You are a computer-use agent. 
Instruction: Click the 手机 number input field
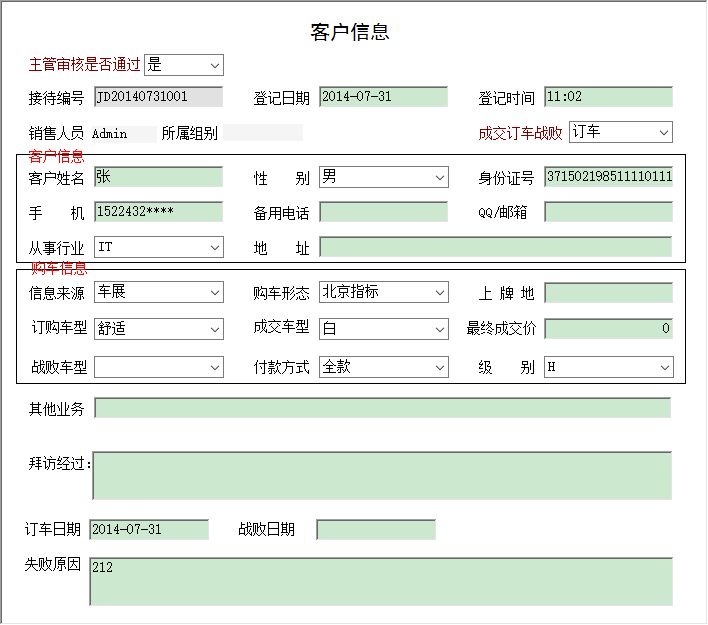[x=158, y=211]
